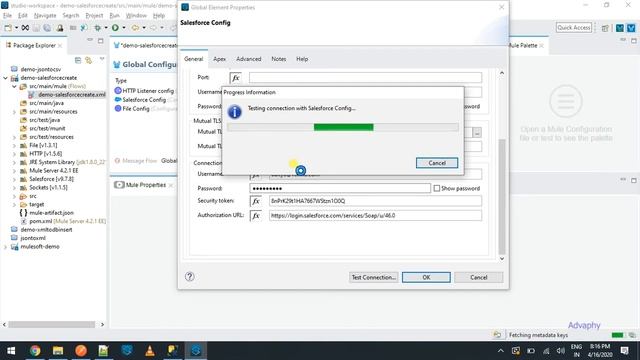The width and height of the screenshot is (640, 360).
Task: Click the dialog scrollbar down arrow
Action: pyautogui.click(x=502, y=259)
